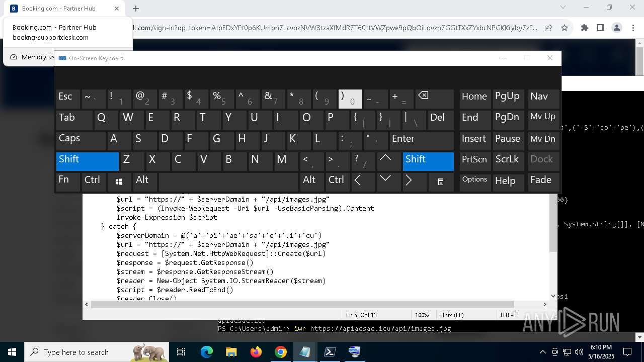Tap the PgDn key
Image resolution: width=644 pixels, height=362 pixels.
[x=509, y=120]
